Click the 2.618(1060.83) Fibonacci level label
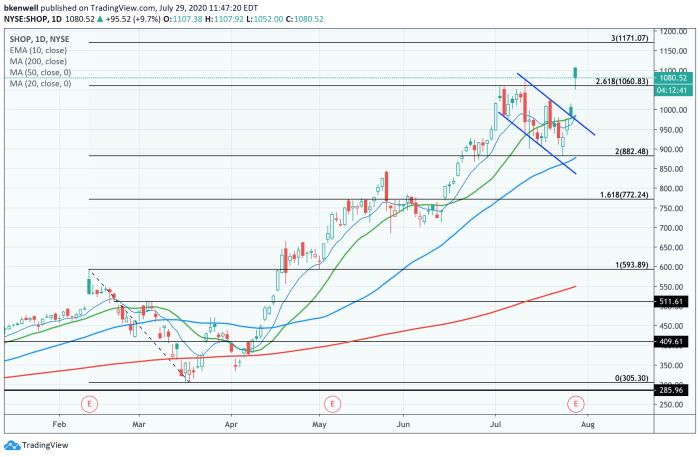This screenshot has height=457, width=700. point(622,80)
